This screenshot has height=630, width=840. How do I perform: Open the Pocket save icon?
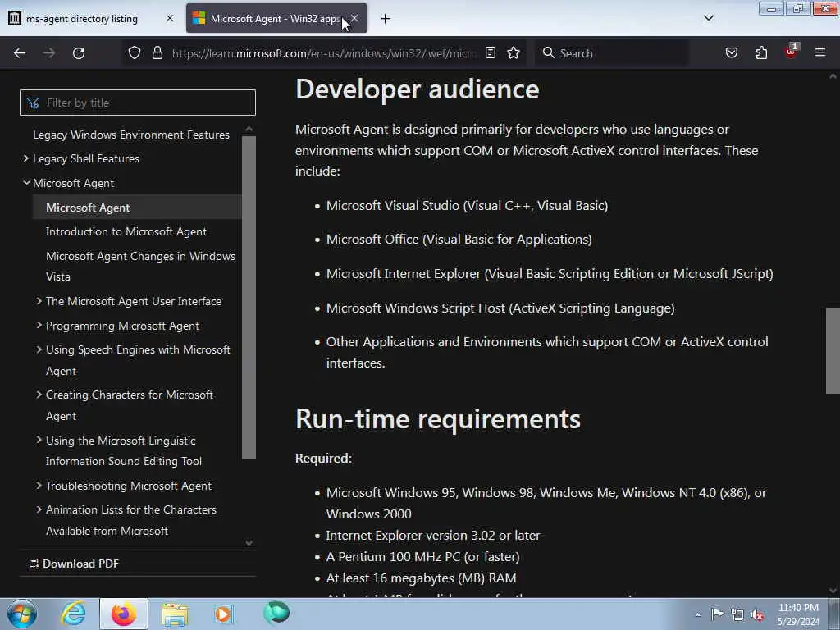pyautogui.click(x=732, y=53)
